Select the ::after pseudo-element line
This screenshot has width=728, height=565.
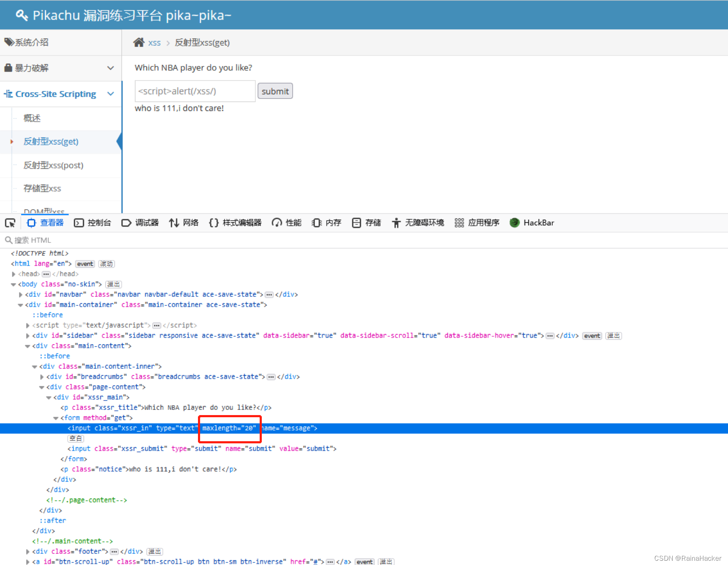53,521
